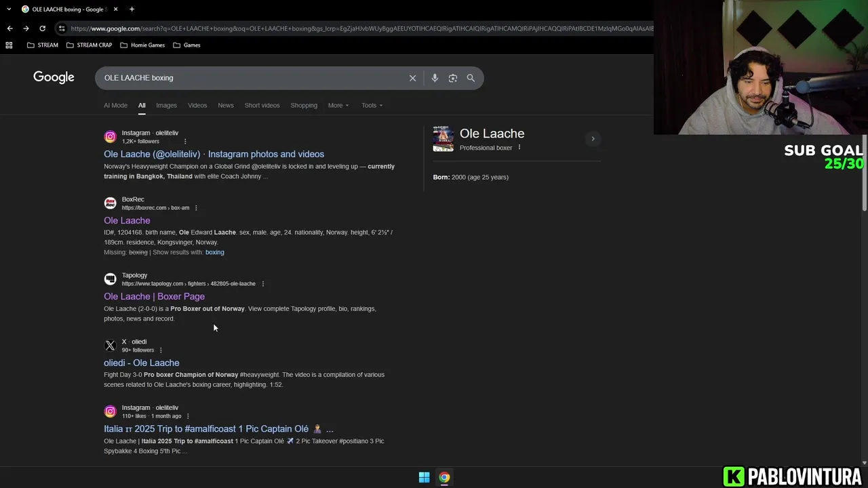Image resolution: width=868 pixels, height=488 pixels.
Task: Open the STREAM bookmarks folder
Action: [42, 45]
